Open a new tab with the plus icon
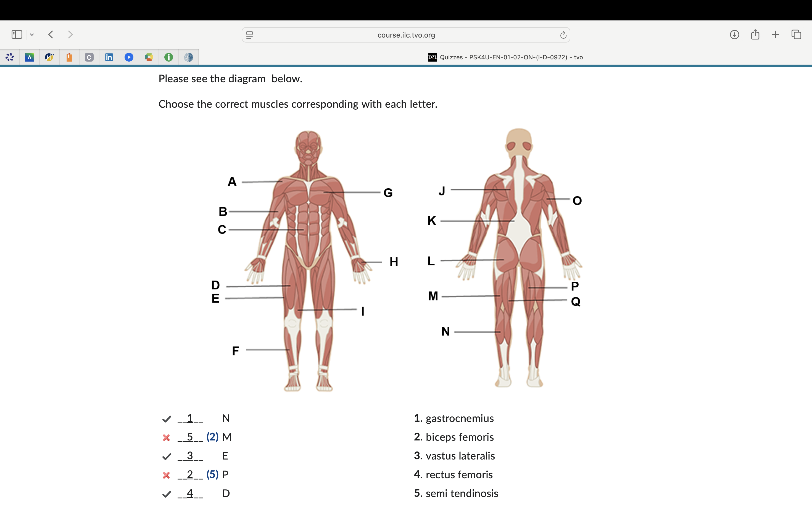 click(775, 35)
